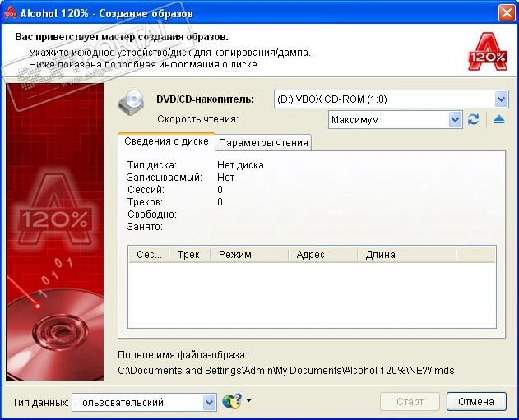Eject the disc with the eject icon
This screenshot has height=420, width=519.
[x=499, y=120]
